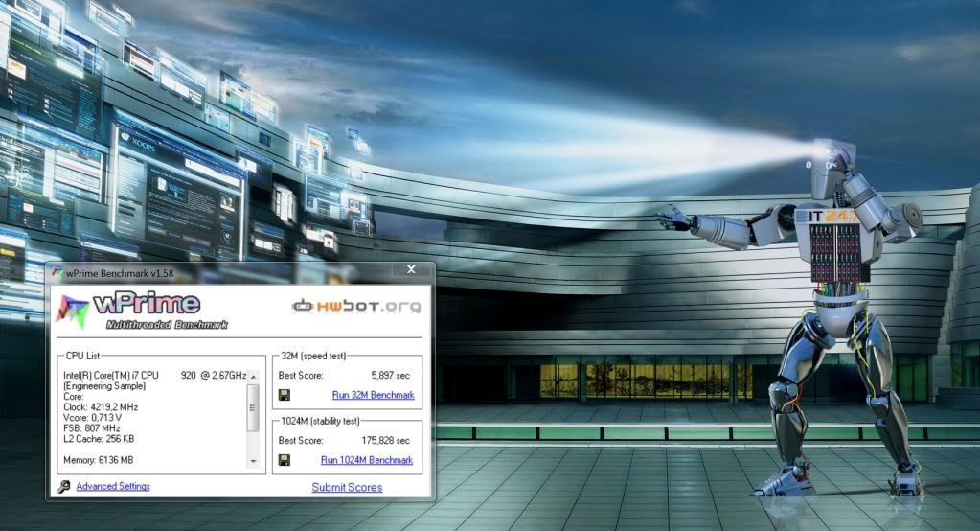Click the Memory: 6136 MB line
This screenshot has width=980, height=531.
(x=99, y=461)
